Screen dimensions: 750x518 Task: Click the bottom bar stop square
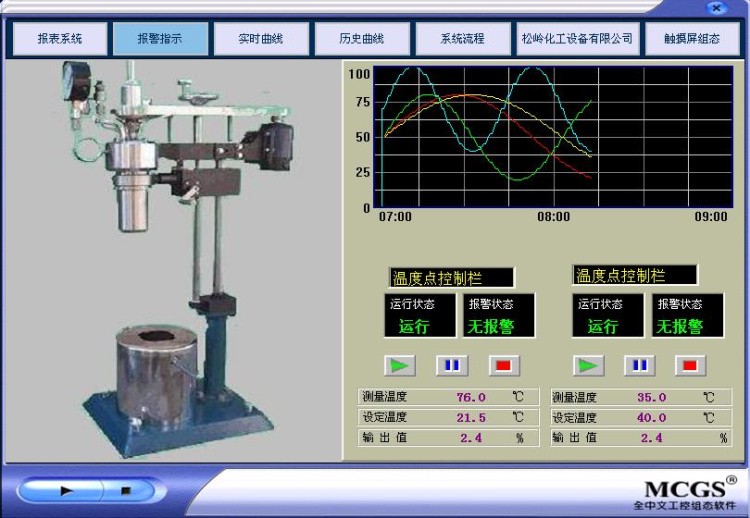125,491
